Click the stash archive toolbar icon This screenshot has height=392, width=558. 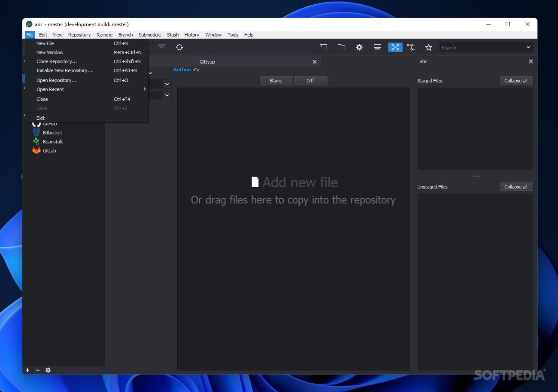(x=161, y=48)
